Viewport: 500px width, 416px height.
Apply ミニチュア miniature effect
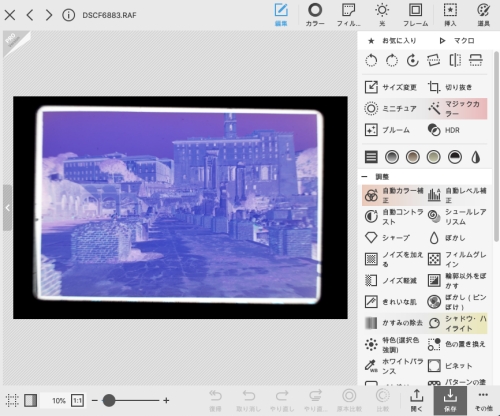click(x=392, y=109)
